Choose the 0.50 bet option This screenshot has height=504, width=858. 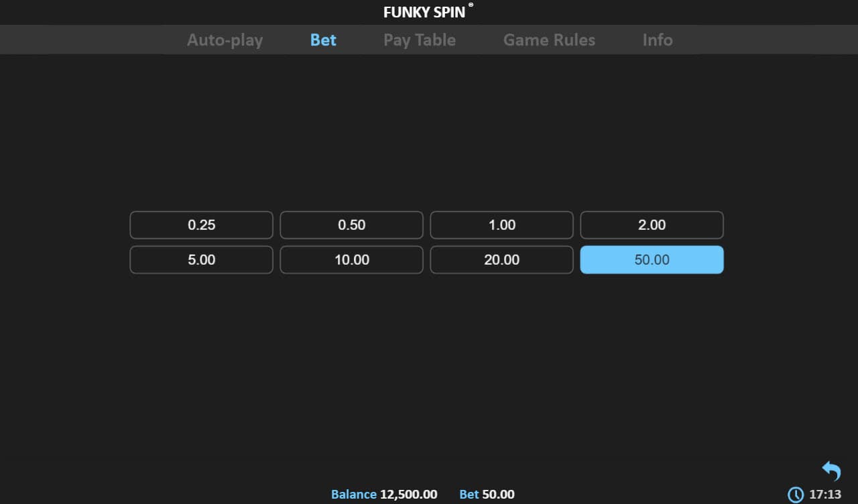[x=351, y=225]
